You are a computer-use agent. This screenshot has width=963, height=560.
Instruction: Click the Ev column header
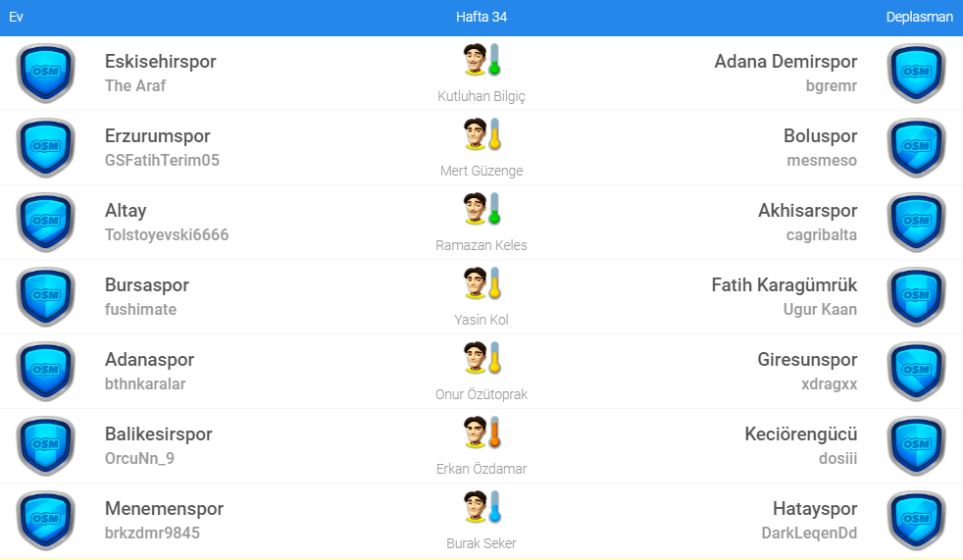click(x=16, y=17)
